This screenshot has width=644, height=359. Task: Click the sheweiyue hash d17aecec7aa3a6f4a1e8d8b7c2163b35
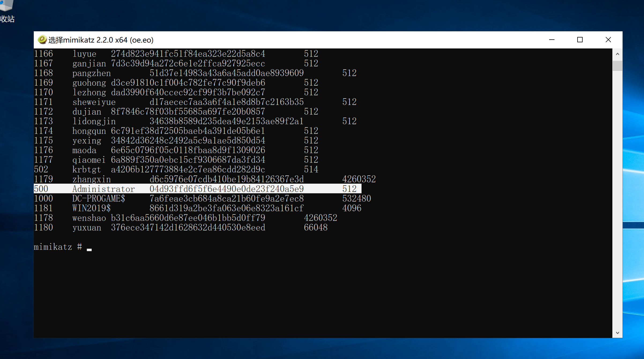[226, 102]
